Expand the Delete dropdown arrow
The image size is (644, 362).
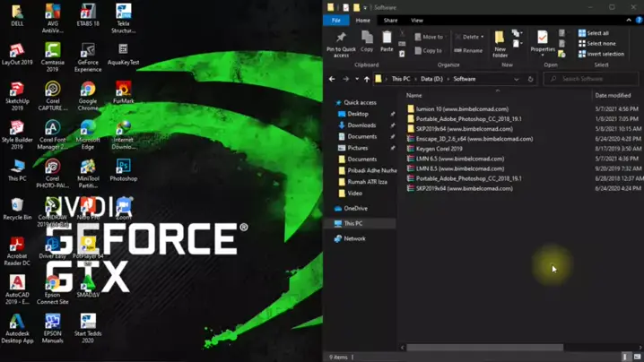pyautogui.click(x=483, y=37)
